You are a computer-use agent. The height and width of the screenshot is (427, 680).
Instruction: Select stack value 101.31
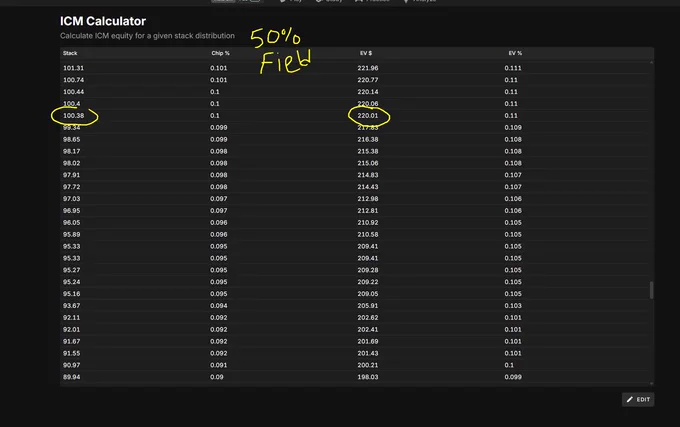73,68
